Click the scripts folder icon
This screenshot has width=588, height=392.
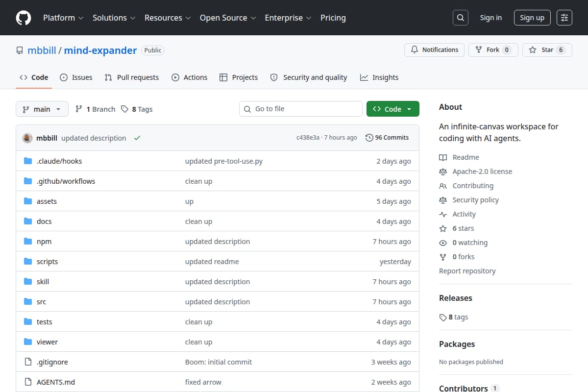click(28, 262)
